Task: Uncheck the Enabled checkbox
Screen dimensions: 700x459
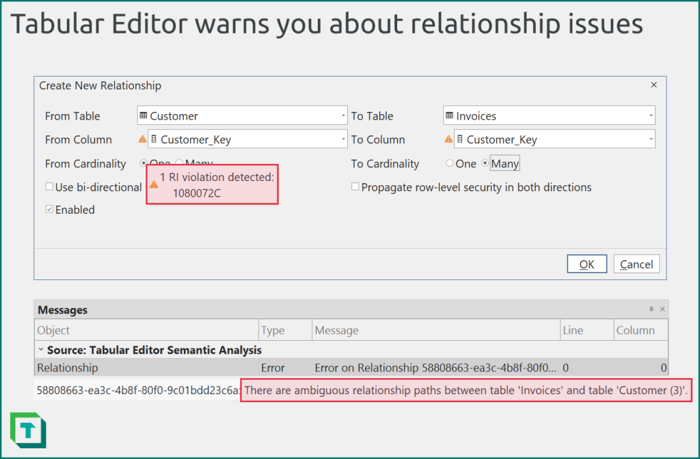Action: click(49, 209)
